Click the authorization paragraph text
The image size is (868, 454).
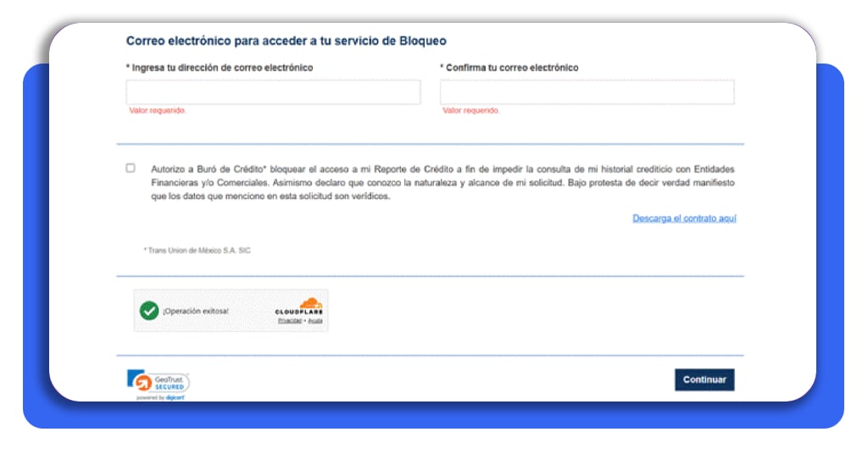pos(442,182)
